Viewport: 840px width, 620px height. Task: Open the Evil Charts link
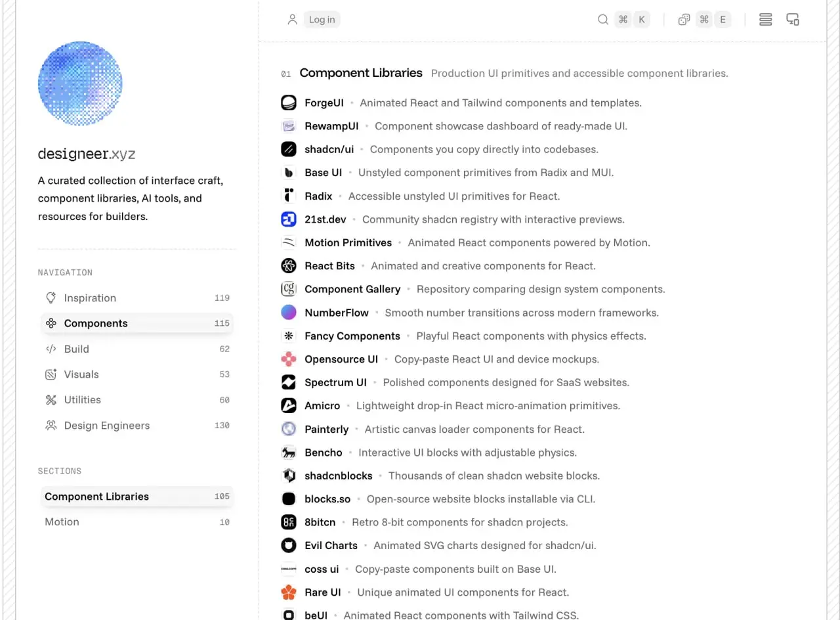[x=331, y=546]
